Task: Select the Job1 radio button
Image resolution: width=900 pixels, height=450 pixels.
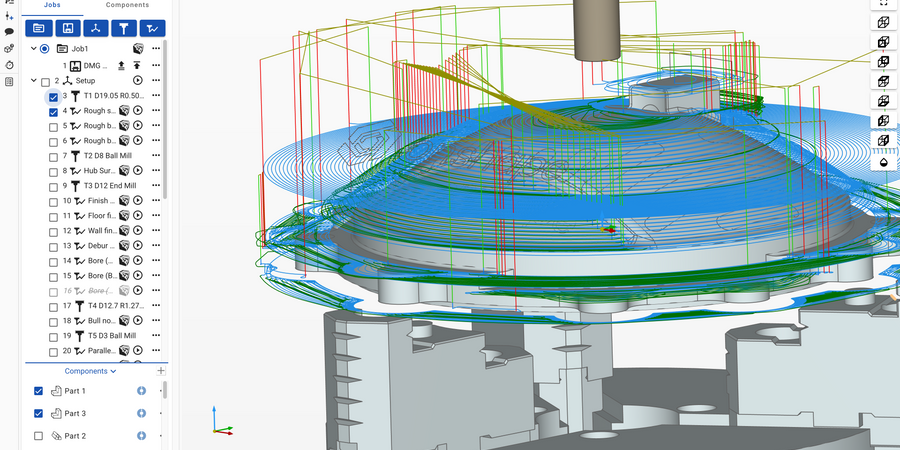Action: [x=45, y=48]
